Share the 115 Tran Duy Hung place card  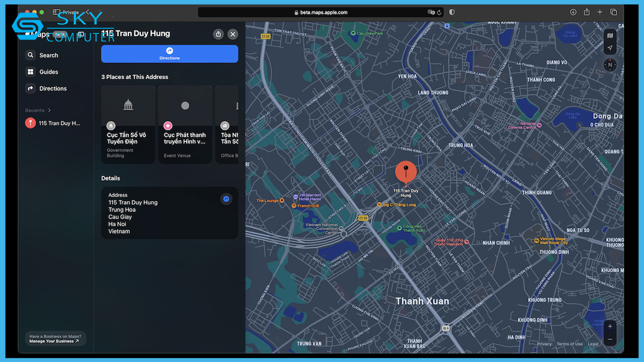(218, 34)
